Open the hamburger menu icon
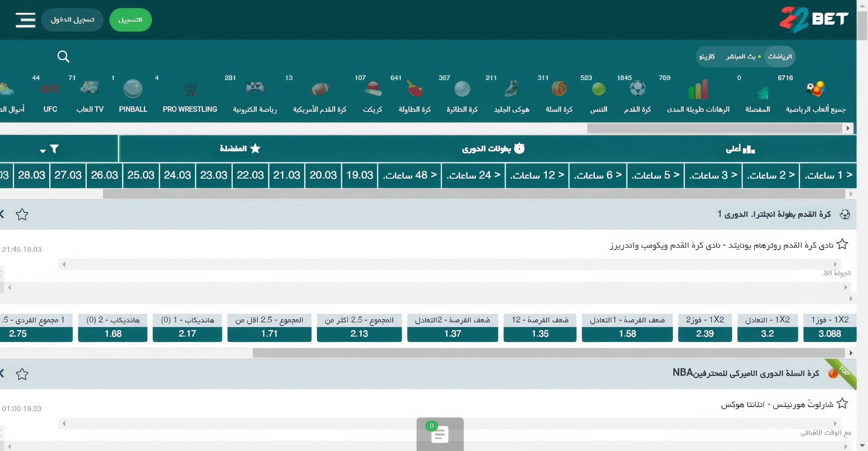 point(25,20)
